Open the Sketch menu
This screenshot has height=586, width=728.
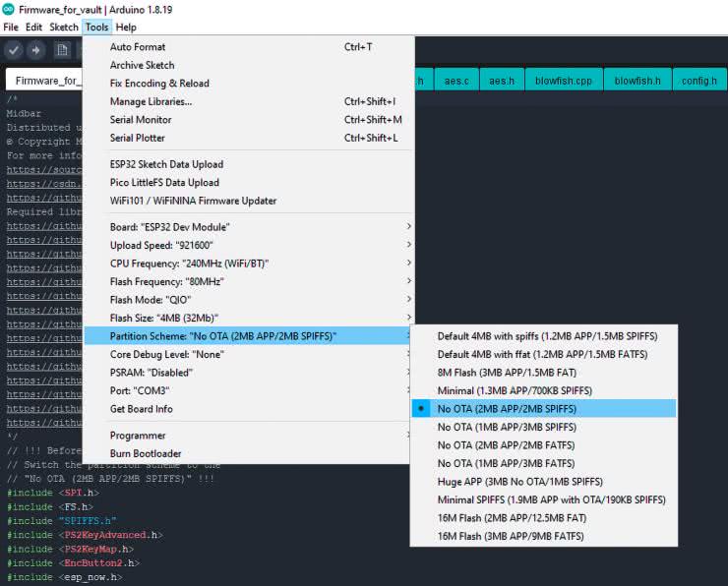[64, 27]
